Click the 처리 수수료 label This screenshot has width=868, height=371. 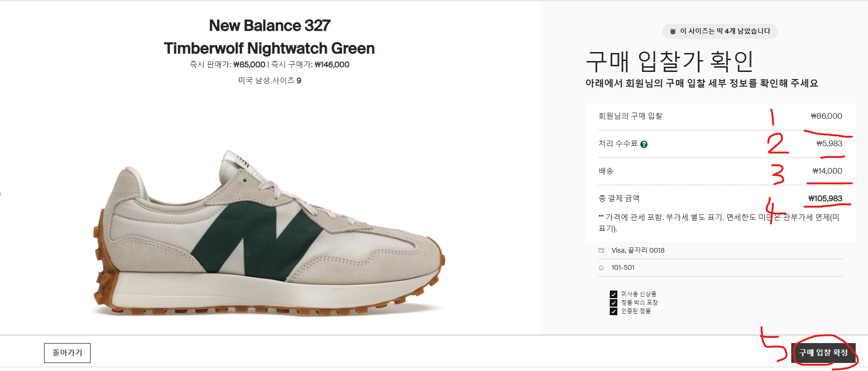pos(618,143)
